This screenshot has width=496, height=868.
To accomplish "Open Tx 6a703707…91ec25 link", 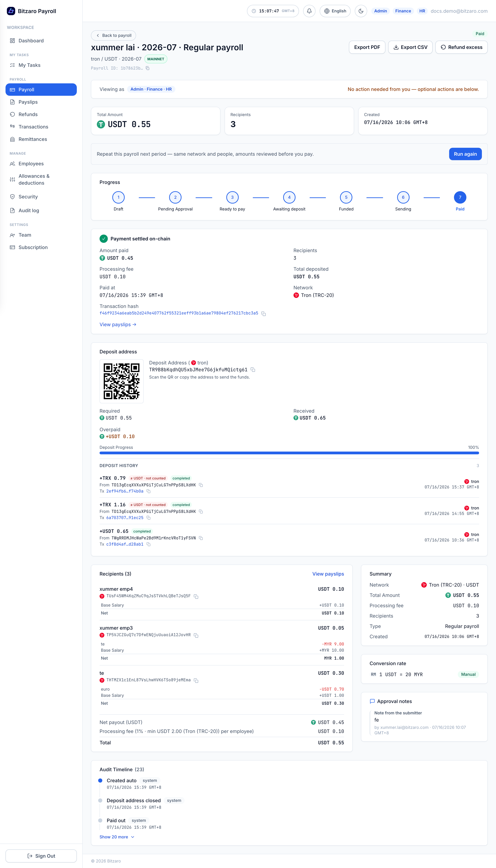I will [x=125, y=518].
